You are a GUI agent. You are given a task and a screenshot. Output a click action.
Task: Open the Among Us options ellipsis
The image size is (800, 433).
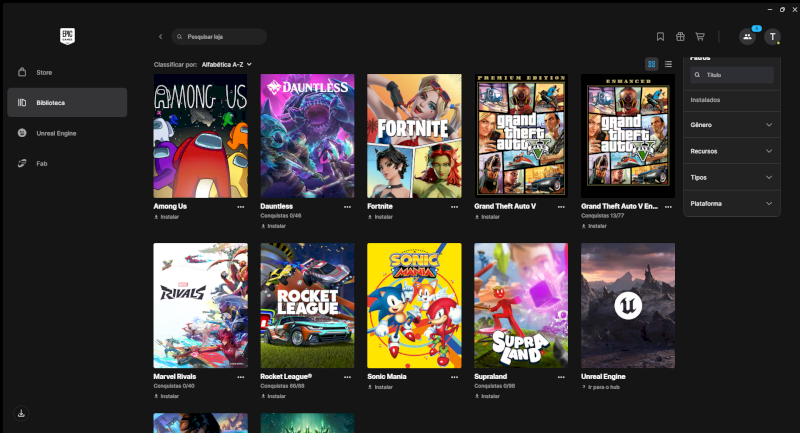click(x=241, y=207)
